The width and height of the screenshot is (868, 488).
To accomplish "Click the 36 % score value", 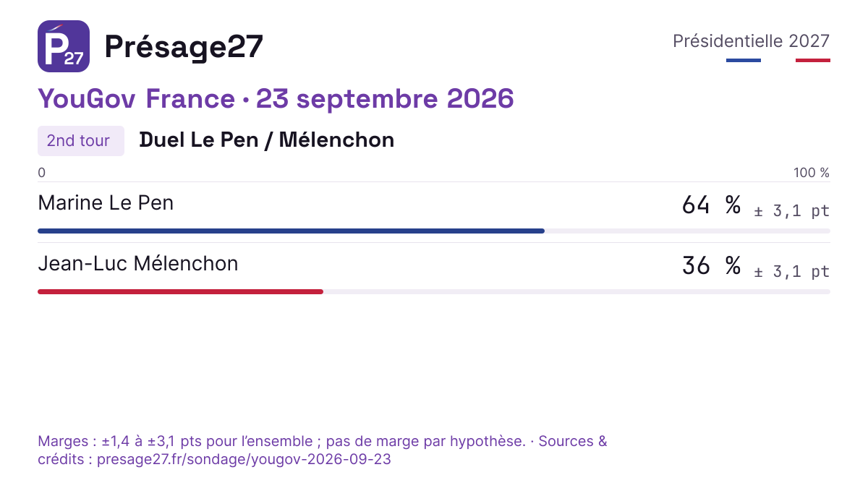I will click(711, 266).
